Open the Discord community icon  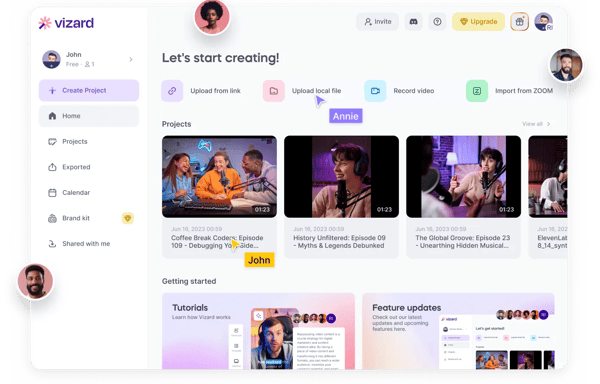(x=413, y=22)
